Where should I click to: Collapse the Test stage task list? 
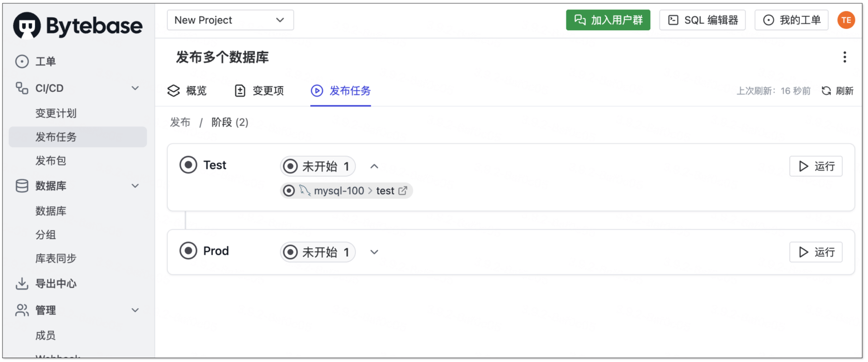(x=374, y=166)
